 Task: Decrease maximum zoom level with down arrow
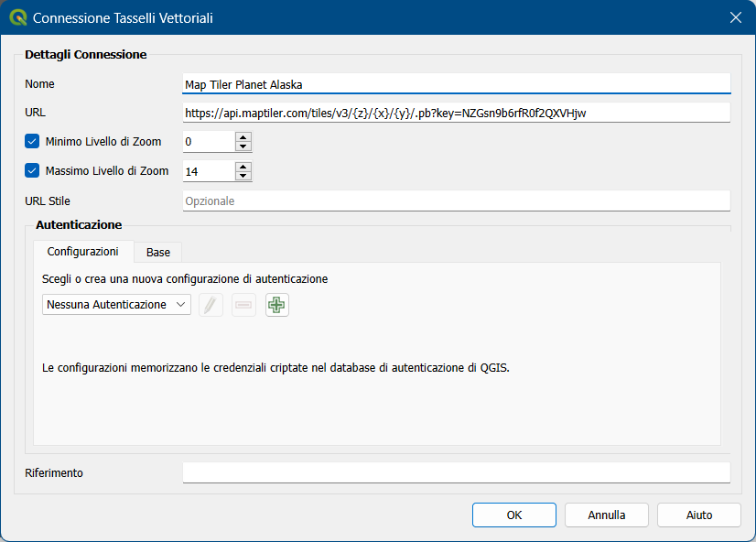coord(243,176)
